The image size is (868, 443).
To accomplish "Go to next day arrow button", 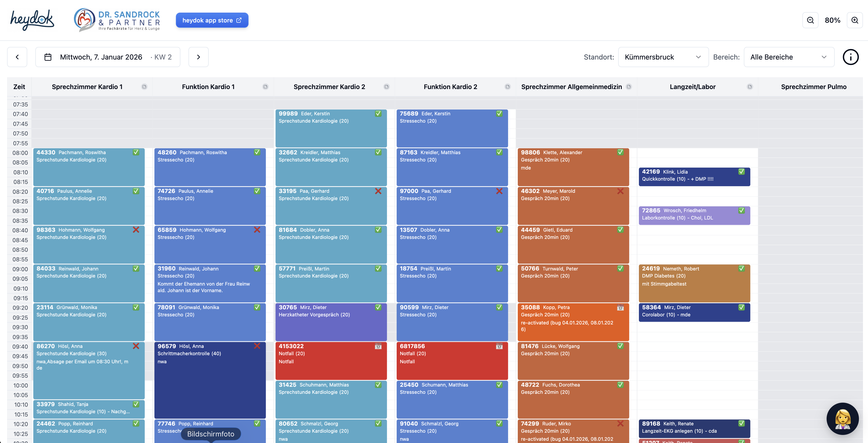I will (198, 57).
